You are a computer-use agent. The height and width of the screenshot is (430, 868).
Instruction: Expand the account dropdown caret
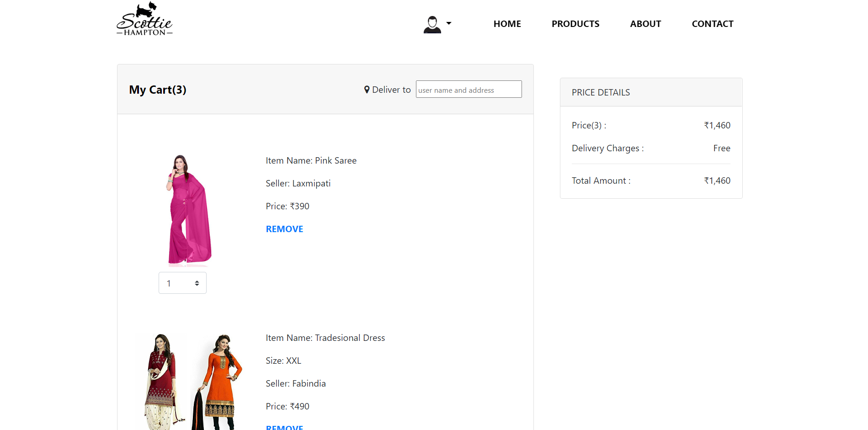click(x=449, y=23)
